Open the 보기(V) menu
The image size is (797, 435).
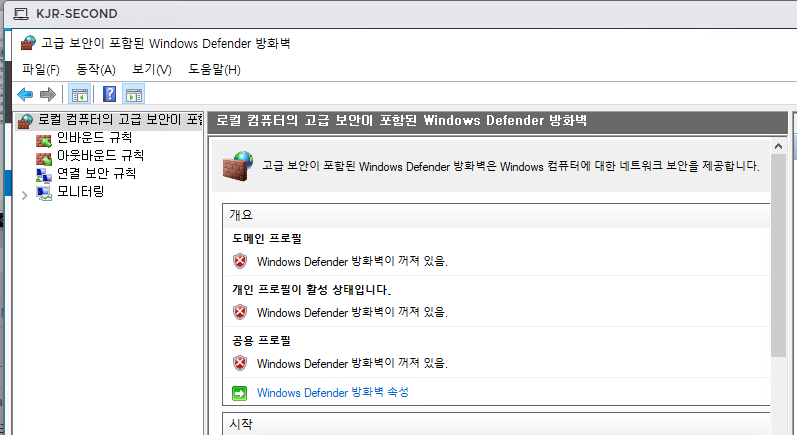151,70
